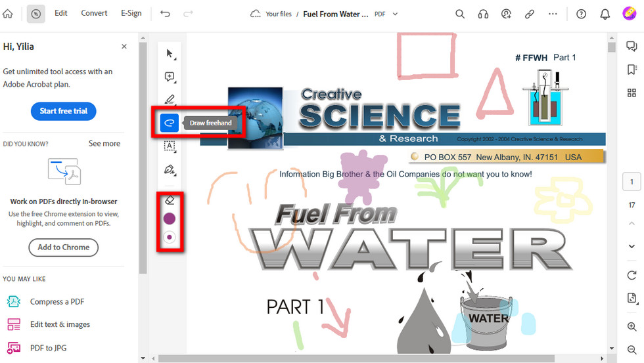
Task: Open the Convert menu
Action: (94, 13)
